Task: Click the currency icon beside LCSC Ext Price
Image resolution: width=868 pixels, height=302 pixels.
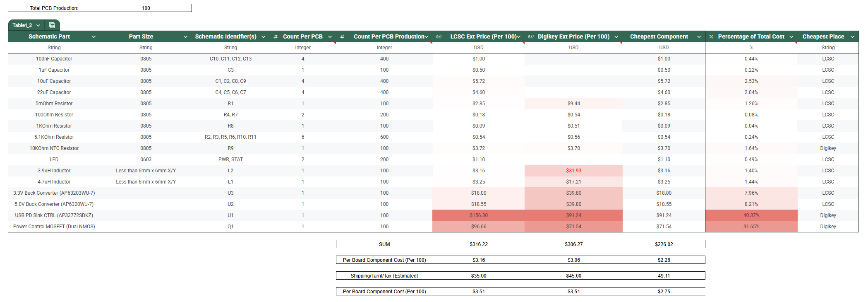Action: click(439, 36)
